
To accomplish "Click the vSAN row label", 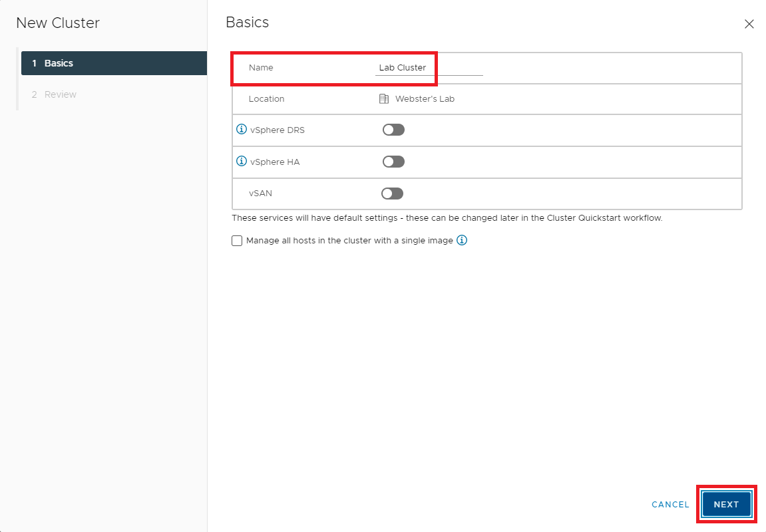I will tap(260, 194).
